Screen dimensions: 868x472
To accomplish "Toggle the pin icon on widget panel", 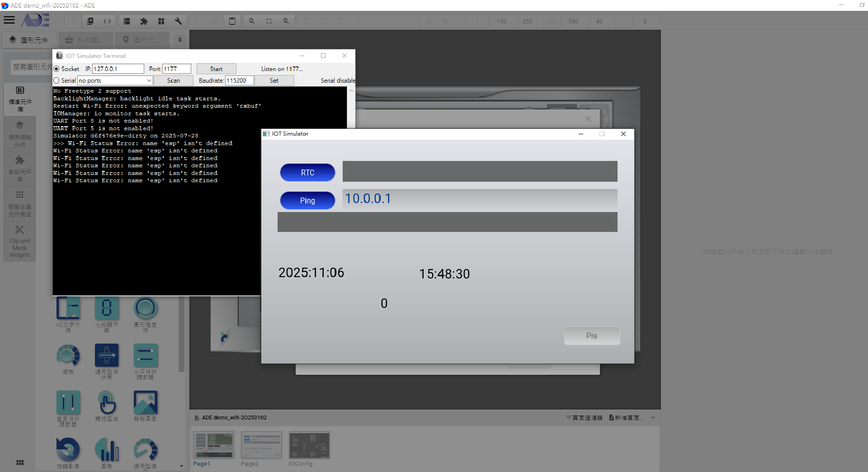I will [180, 40].
